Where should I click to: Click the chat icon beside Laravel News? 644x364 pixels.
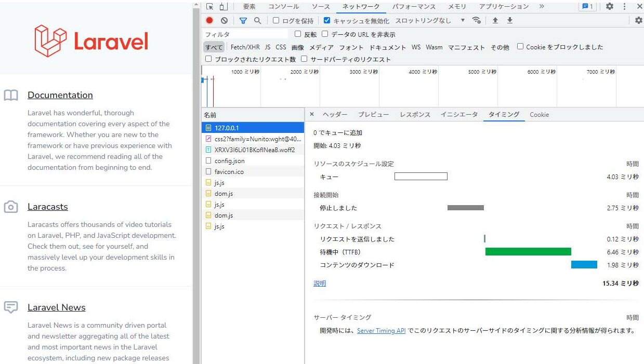tap(11, 307)
